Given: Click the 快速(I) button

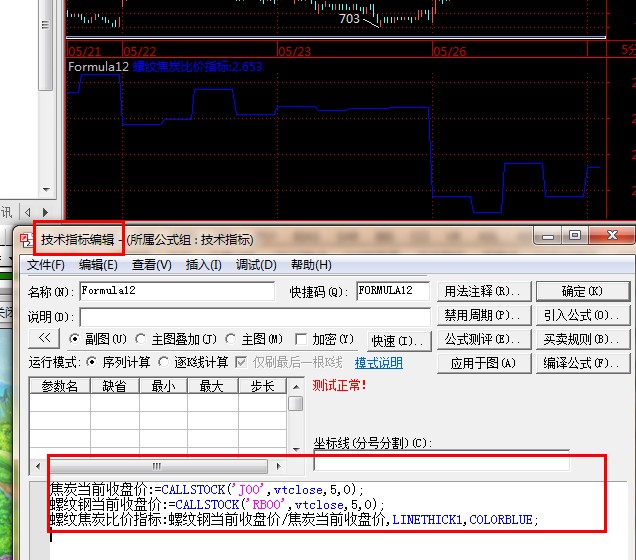Looking at the screenshot, I should pos(399,341).
